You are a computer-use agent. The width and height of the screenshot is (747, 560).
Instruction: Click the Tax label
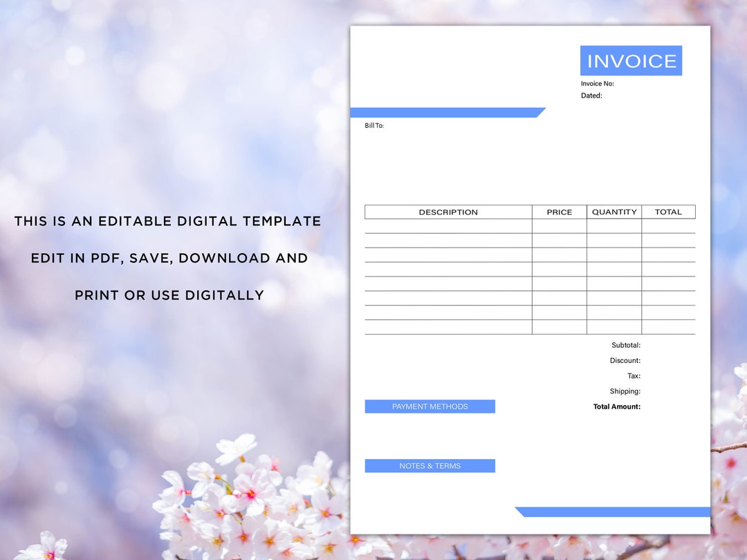(632, 375)
